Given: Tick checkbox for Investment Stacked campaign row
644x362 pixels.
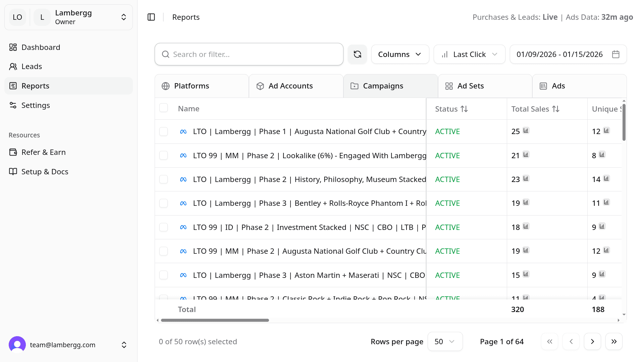Looking at the screenshot, I should coord(164,227).
